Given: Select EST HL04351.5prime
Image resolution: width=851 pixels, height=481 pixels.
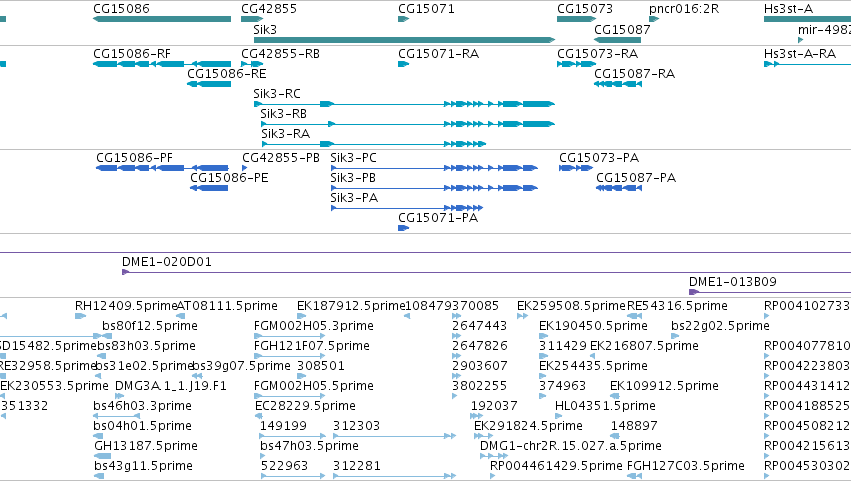Looking at the screenshot, I should pos(605,407).
